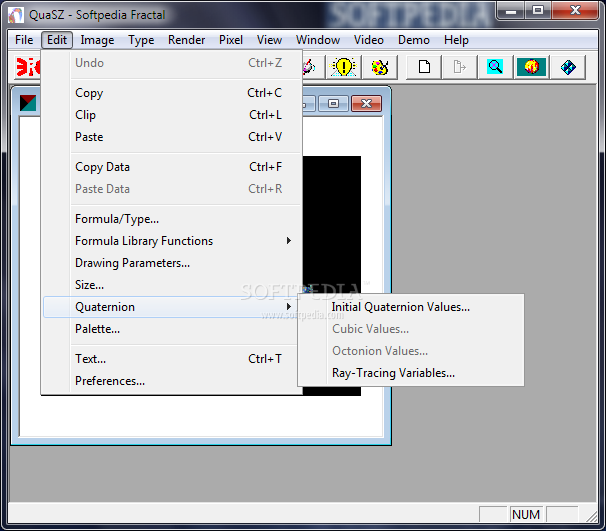Screen dimensions: 606x531
Task: Open the View menu
Action: tap(269, 40)
